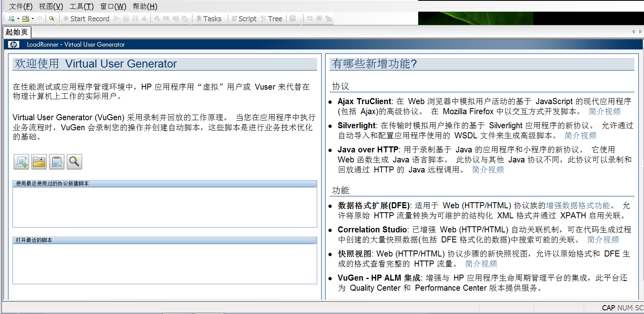The height and width of the screenshot is (314, 644).
Task: Click the Ajax TruClient bold title
Action: click(x=365, y=101)
